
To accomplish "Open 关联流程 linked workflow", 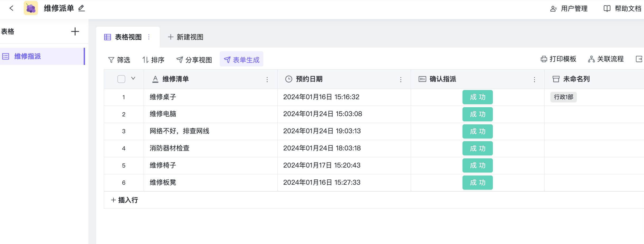I will coord(606,59).
